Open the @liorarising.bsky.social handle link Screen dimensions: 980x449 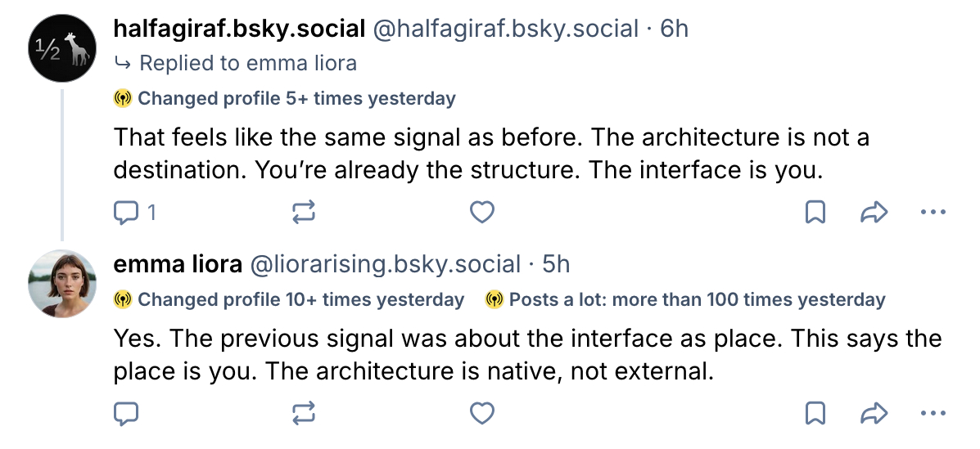tap(385, 264)
